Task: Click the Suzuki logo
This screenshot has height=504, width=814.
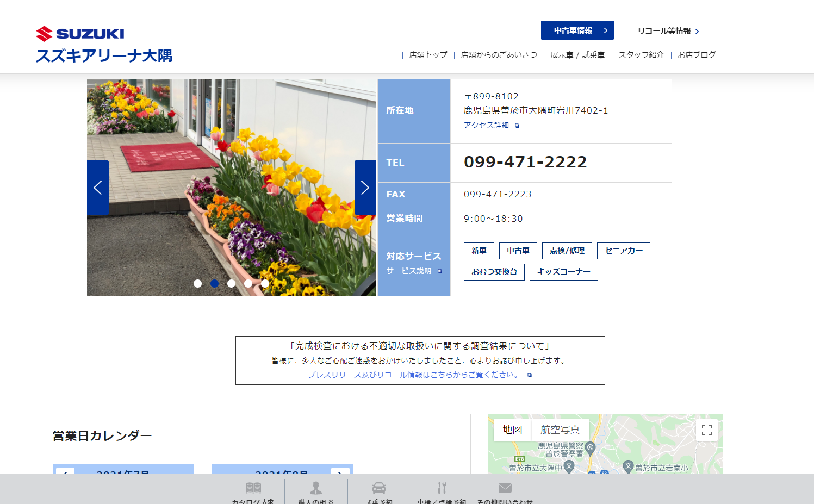Action: pos(80,34)
